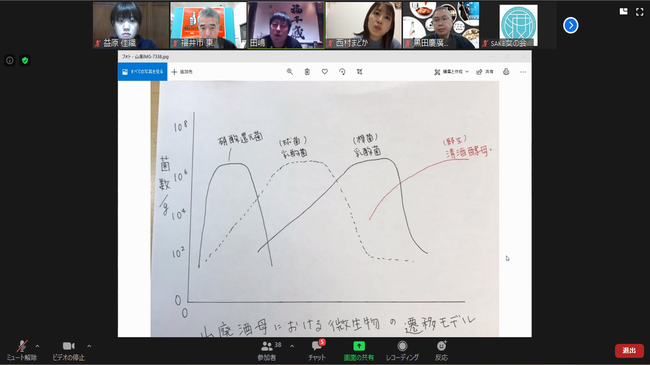Switch gallery view layout icon
The width and height of the screenshot is (650, 365).
point(623,12)
